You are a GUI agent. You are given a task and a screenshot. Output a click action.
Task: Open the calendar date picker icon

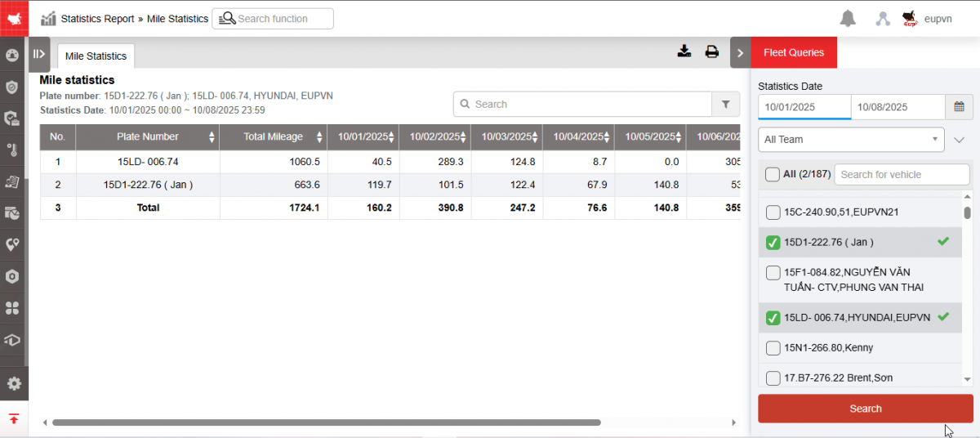pyautogui.click(x=959, y=107)
